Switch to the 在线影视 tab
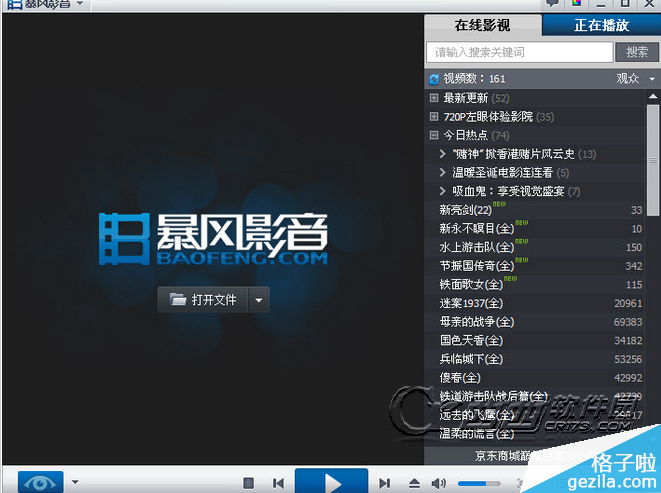This screenshot has height=493, width=661. [x=482, y=25]
